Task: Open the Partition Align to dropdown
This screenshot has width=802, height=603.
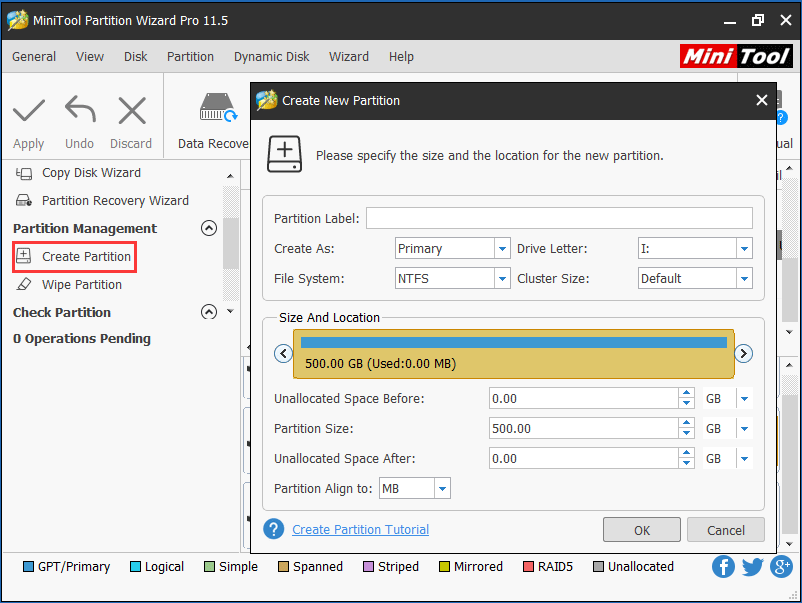Action: [441, 488]
